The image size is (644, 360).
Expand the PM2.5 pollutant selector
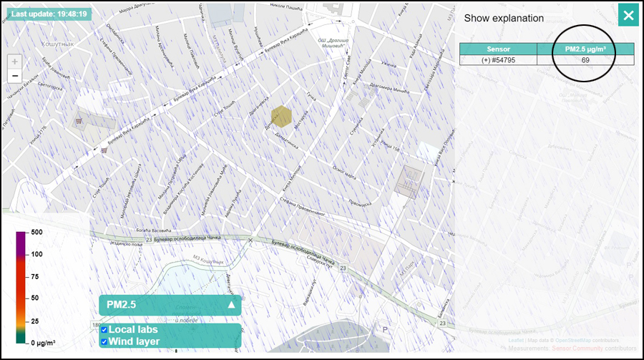170,305
